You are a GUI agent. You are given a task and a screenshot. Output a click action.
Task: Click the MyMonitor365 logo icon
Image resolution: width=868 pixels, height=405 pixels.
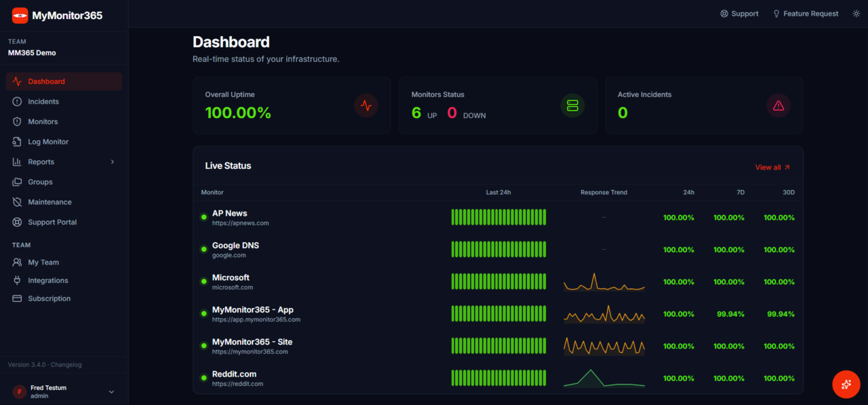[x=20, y=15]
